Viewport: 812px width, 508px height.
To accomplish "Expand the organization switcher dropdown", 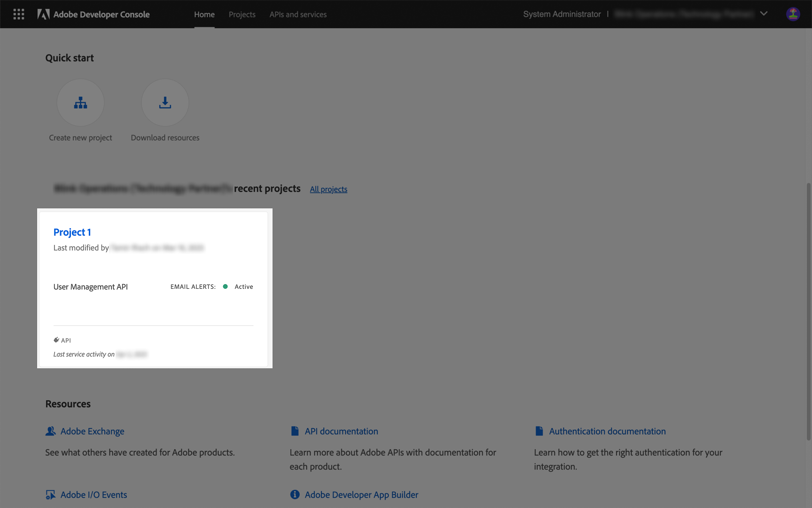I will coord(764,14).
